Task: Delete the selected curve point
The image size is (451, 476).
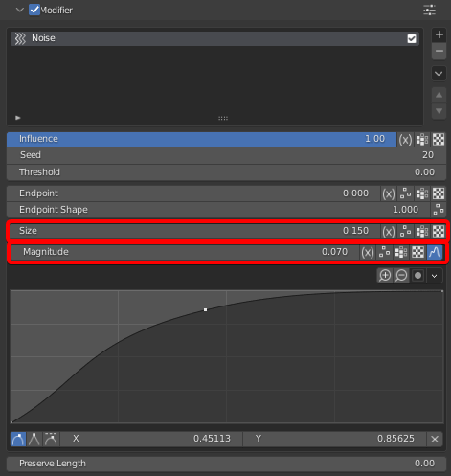Action: point(435,439)
